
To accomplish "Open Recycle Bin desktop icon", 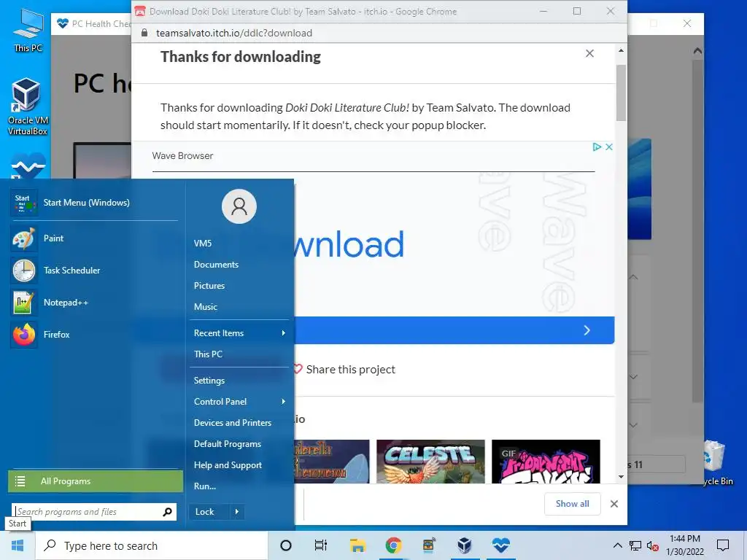I will 716,463.
